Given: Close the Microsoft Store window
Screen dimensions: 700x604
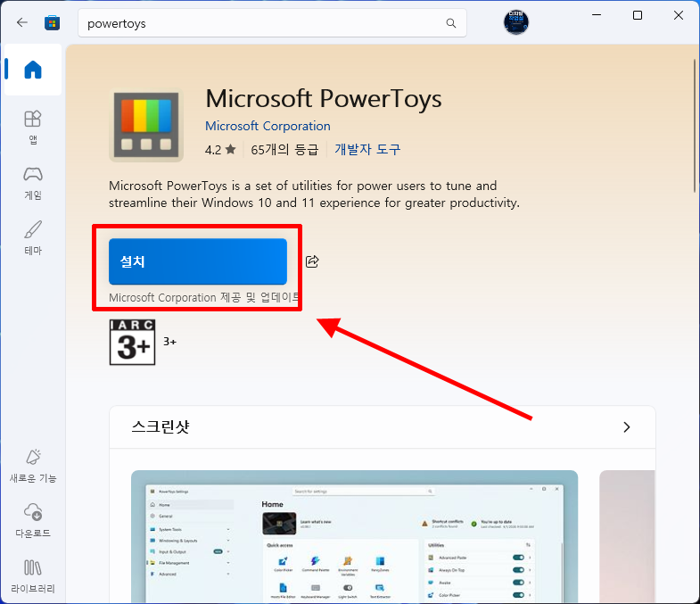Looking at the screenshot, I should coord(679,15).
